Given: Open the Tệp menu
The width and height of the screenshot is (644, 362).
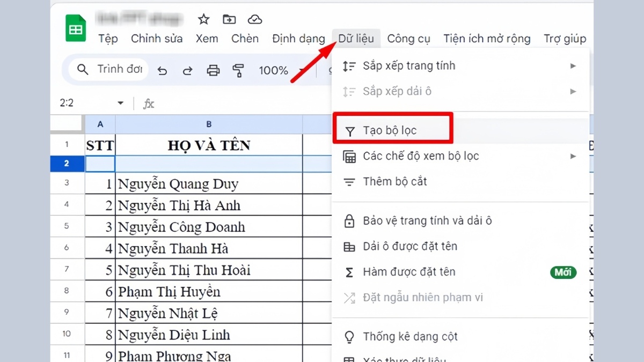Looking at the screenshot, I should click(108, 39).
